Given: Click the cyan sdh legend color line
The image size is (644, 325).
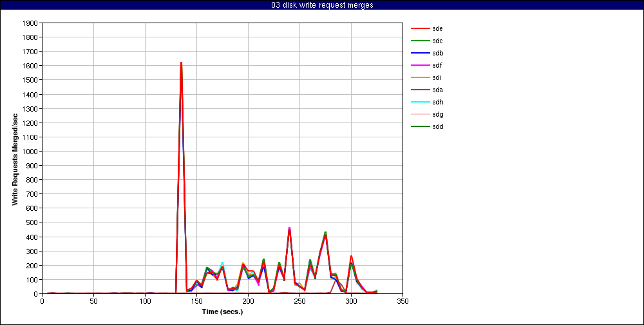Looking at the screenshot, I should 419,102.
